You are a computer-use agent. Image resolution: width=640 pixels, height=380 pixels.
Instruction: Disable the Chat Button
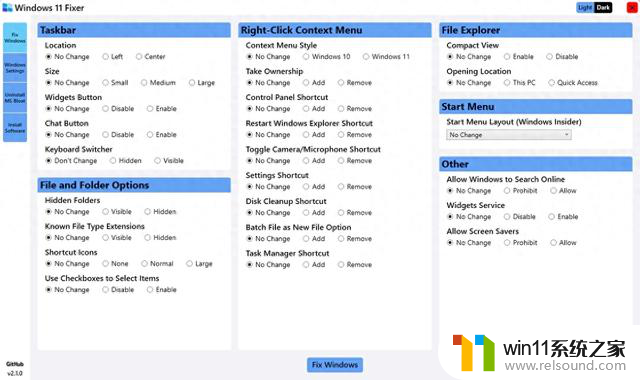point(118,134)
